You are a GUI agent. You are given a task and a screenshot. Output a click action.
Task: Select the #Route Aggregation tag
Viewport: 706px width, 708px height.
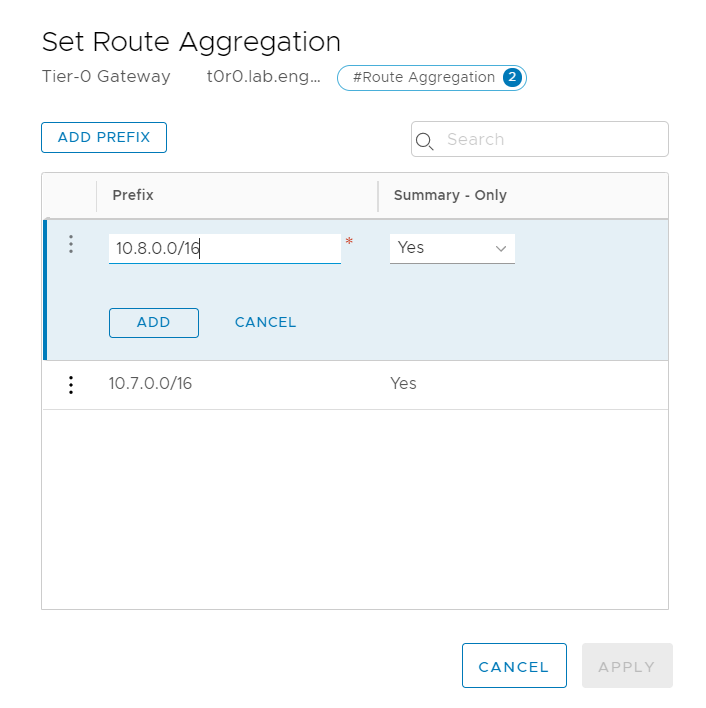coord(424,78)
